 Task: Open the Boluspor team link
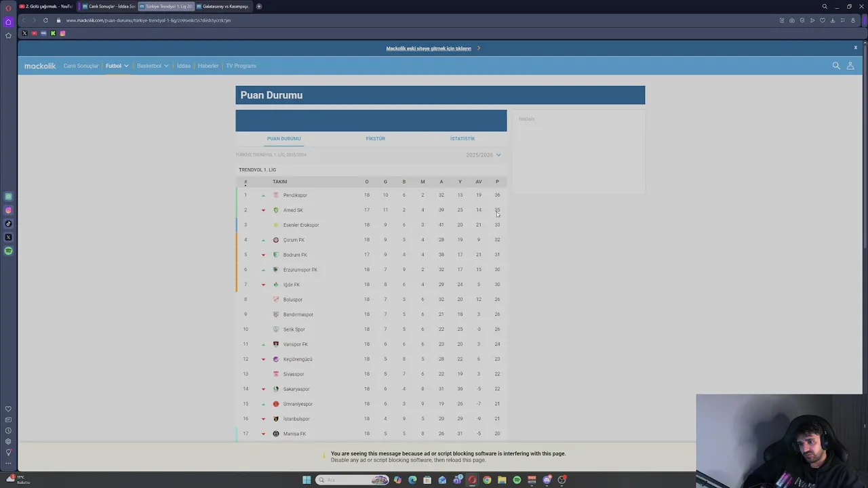[x=293, y=300]
